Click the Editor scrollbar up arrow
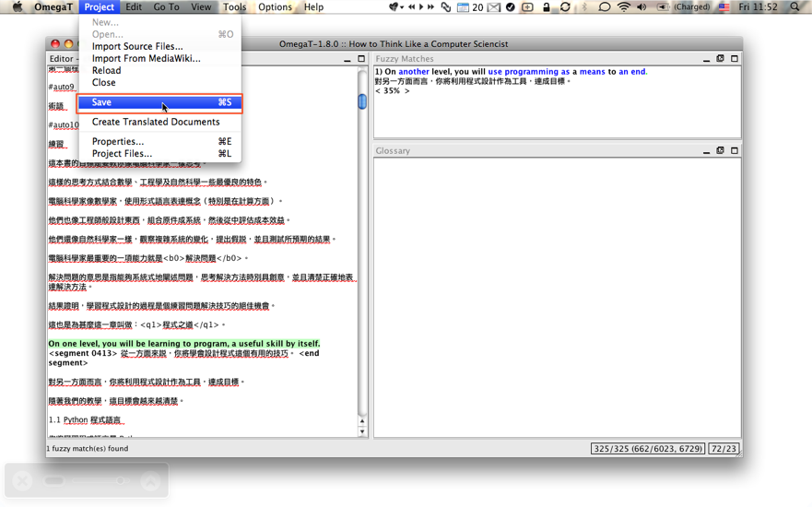This screenshot has width=812, height=507. [x=362, y=420]
